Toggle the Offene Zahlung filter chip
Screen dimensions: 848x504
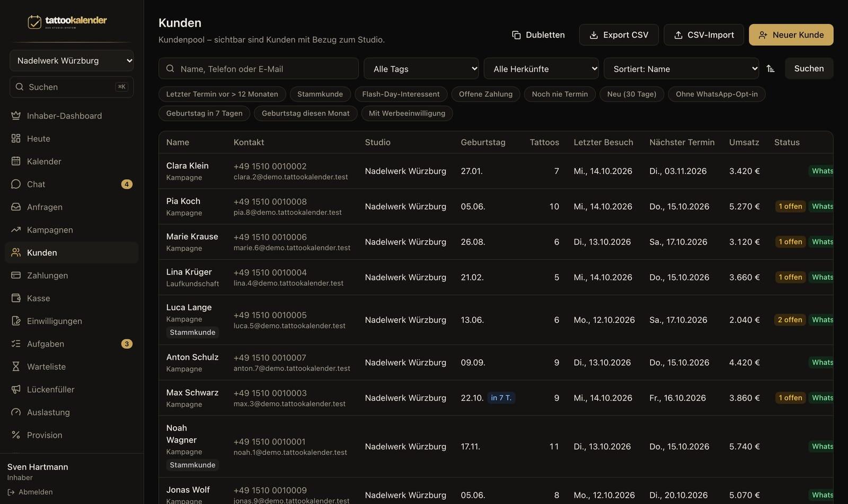point(485,94)
